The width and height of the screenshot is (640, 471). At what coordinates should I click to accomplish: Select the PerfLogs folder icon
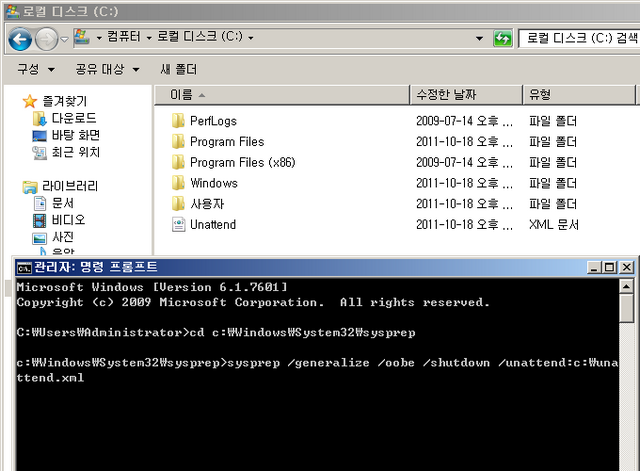(178, 121)
